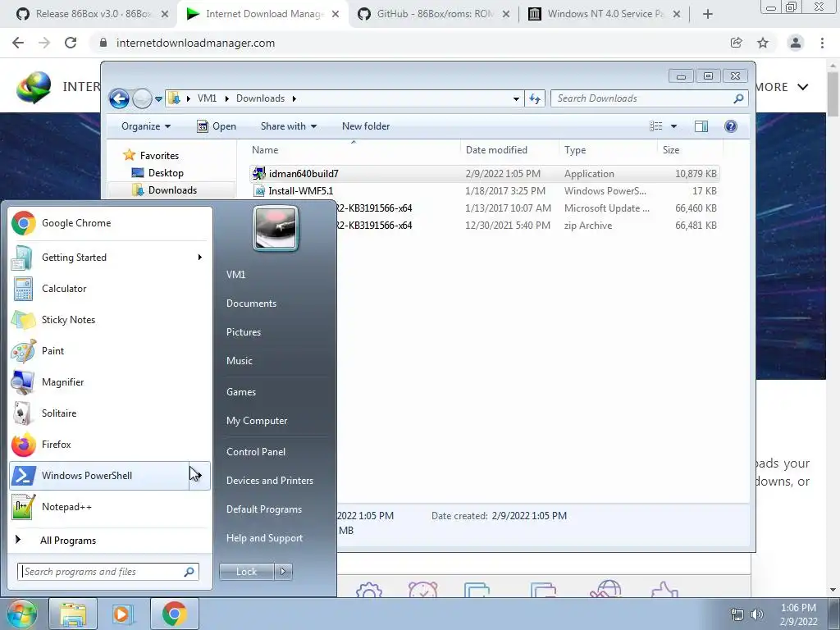Image resolution: width=840 pixels, height=630 pixels.
Task: Switch to Chrome via taskbar icon
Action: (174, 614)
